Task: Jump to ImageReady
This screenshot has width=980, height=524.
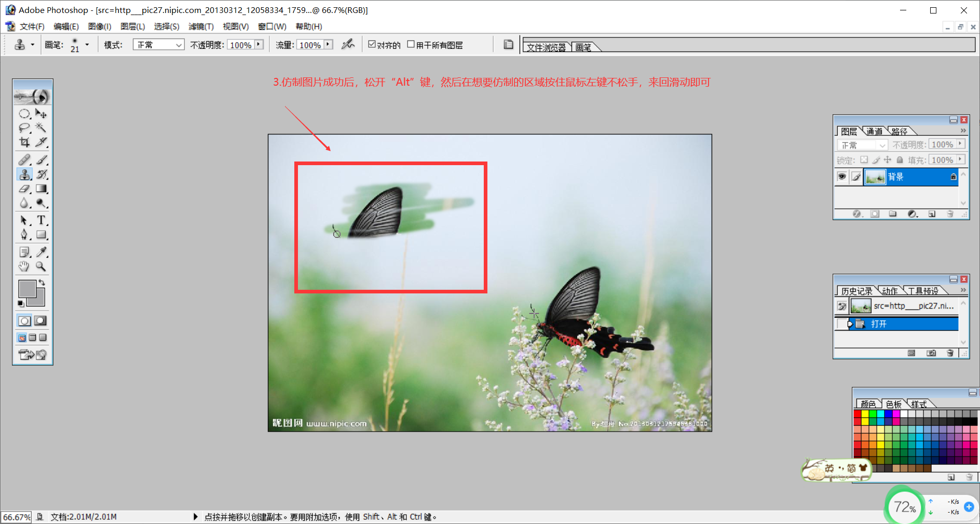Action: point(32,355)
